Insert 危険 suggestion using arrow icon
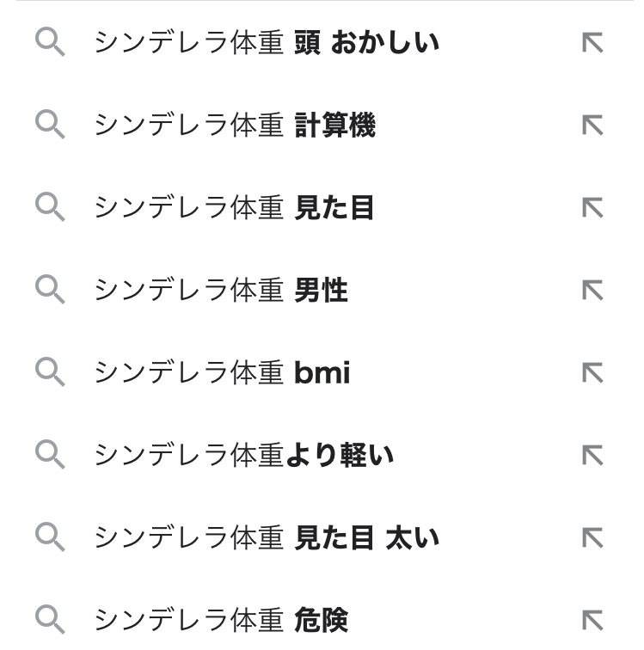The width and height of the screenshot is (644, 650). [x=592, y=619]
